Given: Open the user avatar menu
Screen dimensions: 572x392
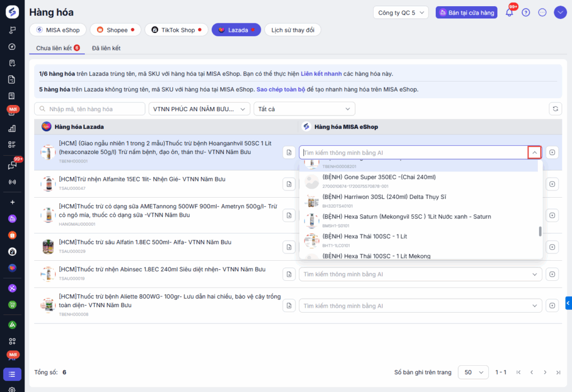Looking at the screenshot, I should [x=560, y=12].
